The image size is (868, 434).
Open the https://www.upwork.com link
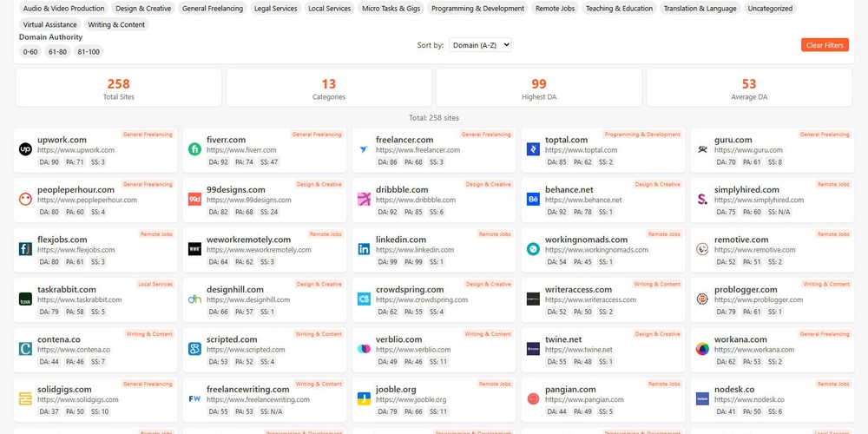(x=76, y=150)
